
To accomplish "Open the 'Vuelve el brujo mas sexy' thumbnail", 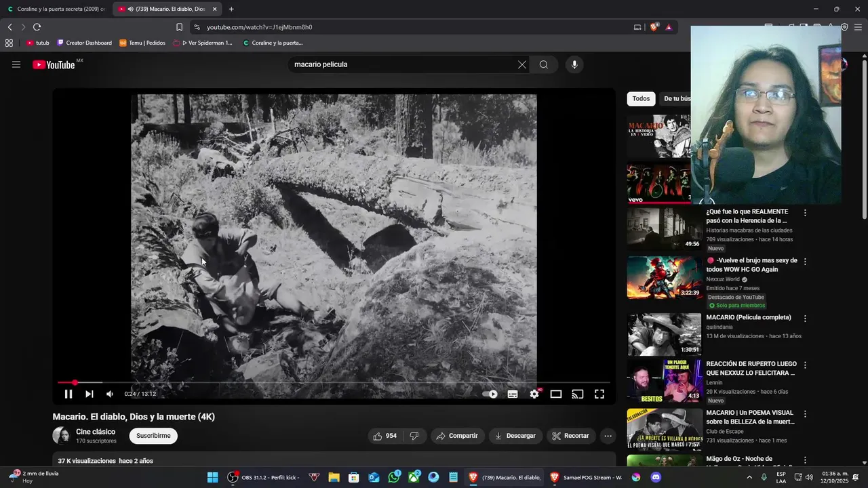I will click(664, 277).
